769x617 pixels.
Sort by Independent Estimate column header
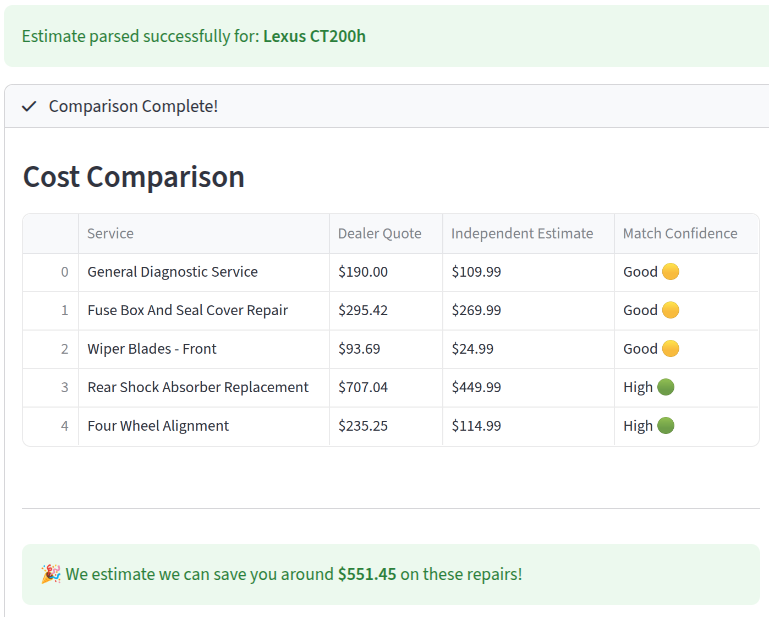tap(528, 233)
